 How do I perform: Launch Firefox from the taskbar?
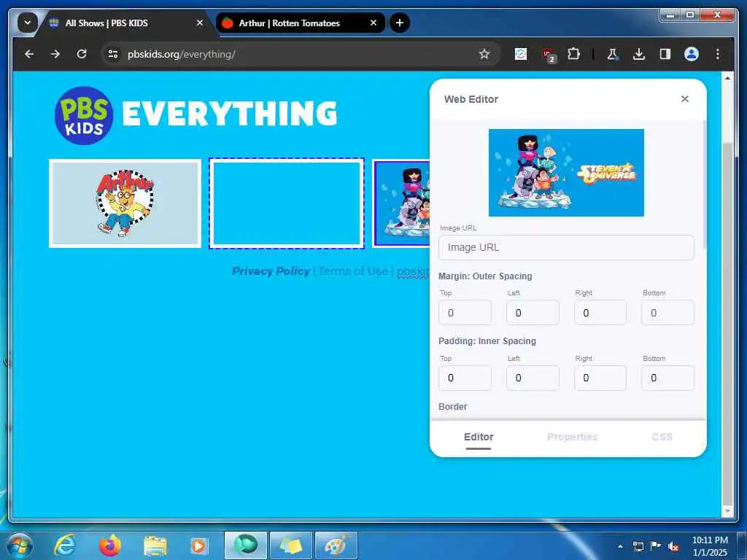coord(109,545)
